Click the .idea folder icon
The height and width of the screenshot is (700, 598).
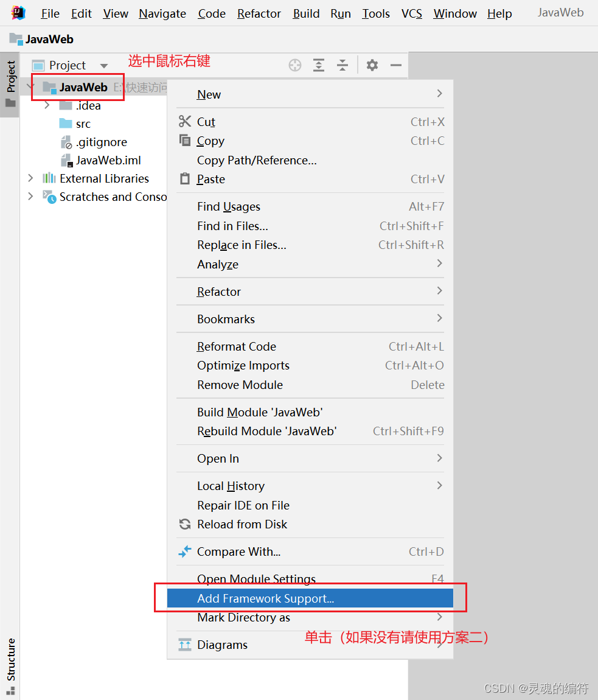click(66, 105)
